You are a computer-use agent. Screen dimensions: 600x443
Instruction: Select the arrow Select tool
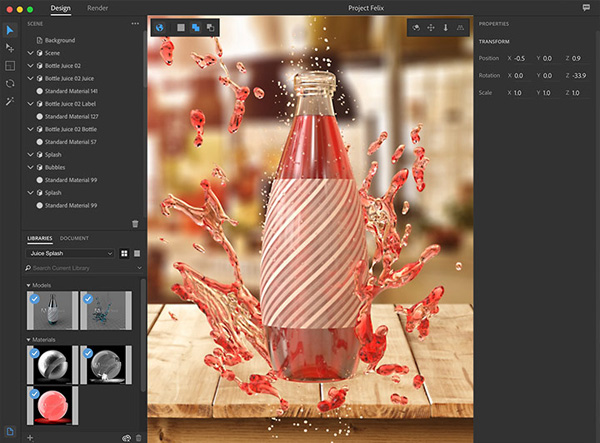pyautogui.click(x=10, y=30)
